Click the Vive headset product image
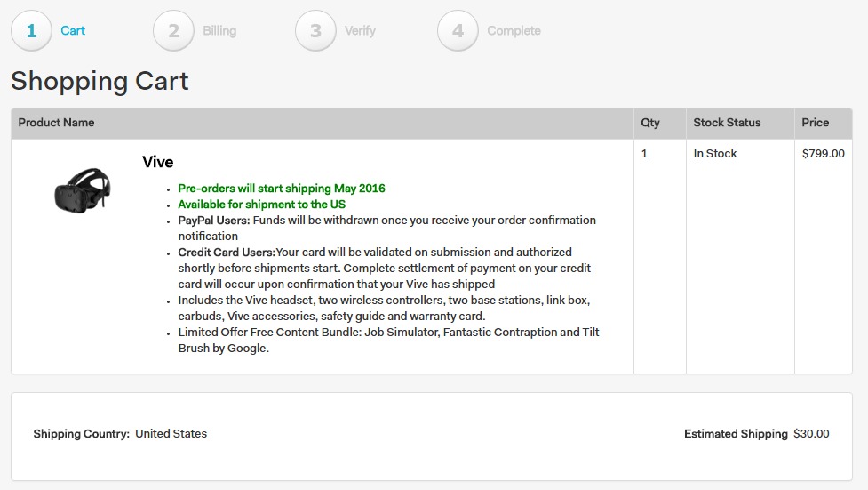 pos(83,189)
